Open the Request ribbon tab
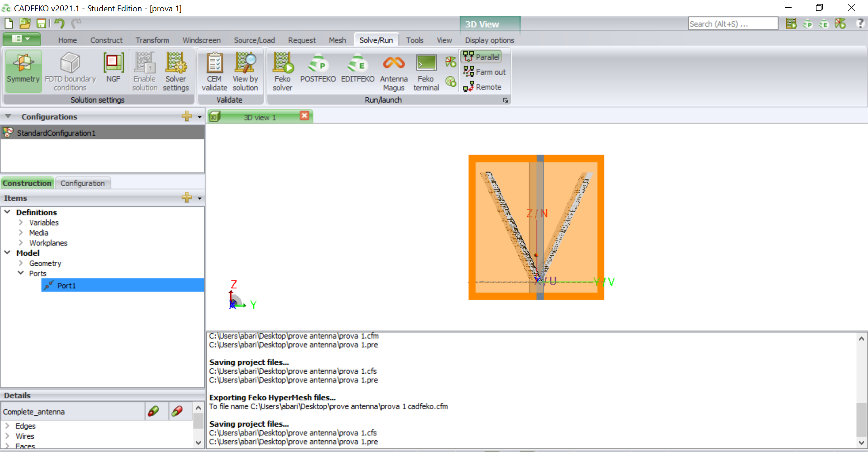 (302, 40)
